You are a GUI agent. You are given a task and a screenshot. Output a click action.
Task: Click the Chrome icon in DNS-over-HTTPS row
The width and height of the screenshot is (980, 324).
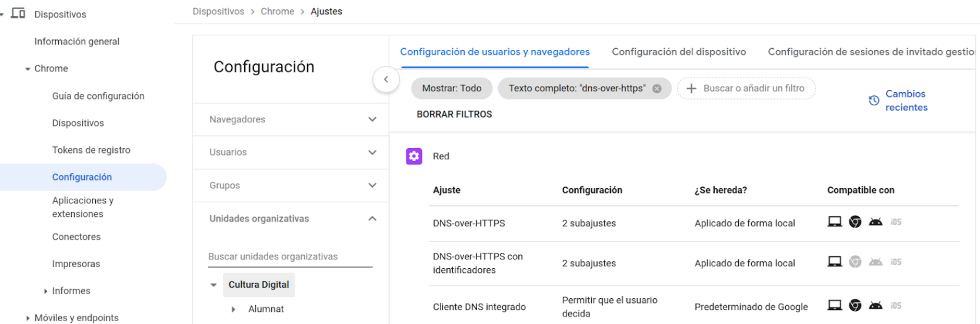(855, 222)
